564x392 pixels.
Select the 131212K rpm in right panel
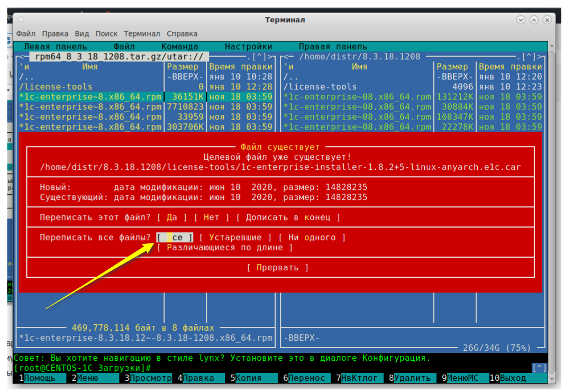point(413,97)
